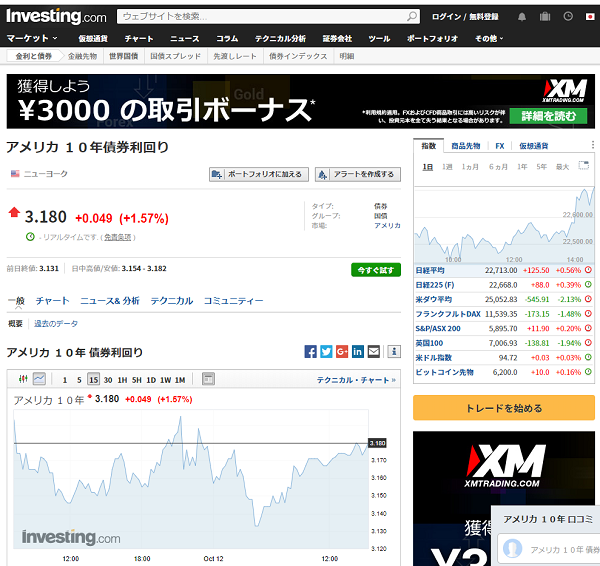
Task: Set chart interval to 1H
Action: (122, 380)
